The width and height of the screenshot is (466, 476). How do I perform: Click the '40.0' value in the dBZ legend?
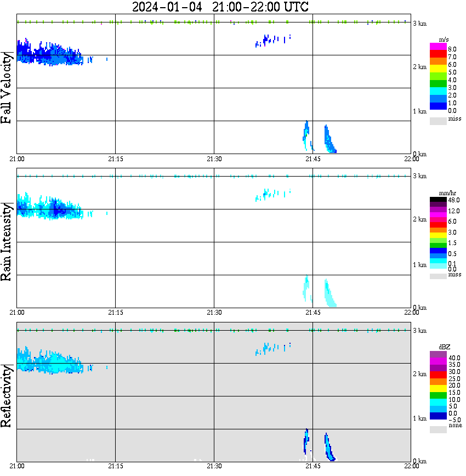point(454,358)
